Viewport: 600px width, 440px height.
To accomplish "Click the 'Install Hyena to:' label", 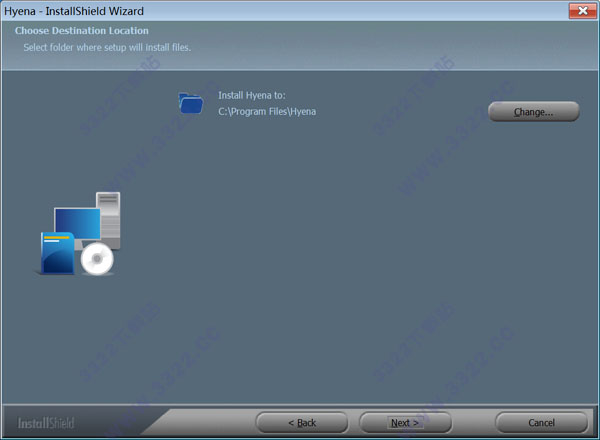I will (x=252, y=95).
